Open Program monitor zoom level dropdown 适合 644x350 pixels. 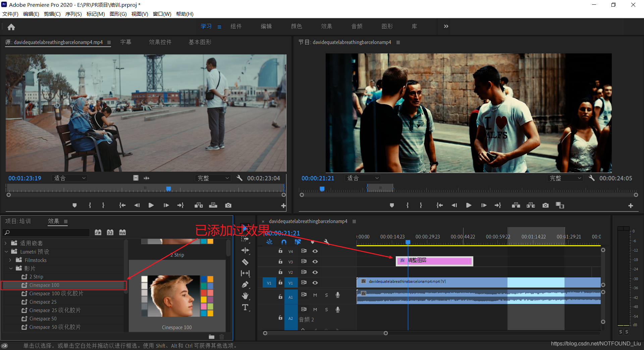(363, 178)
